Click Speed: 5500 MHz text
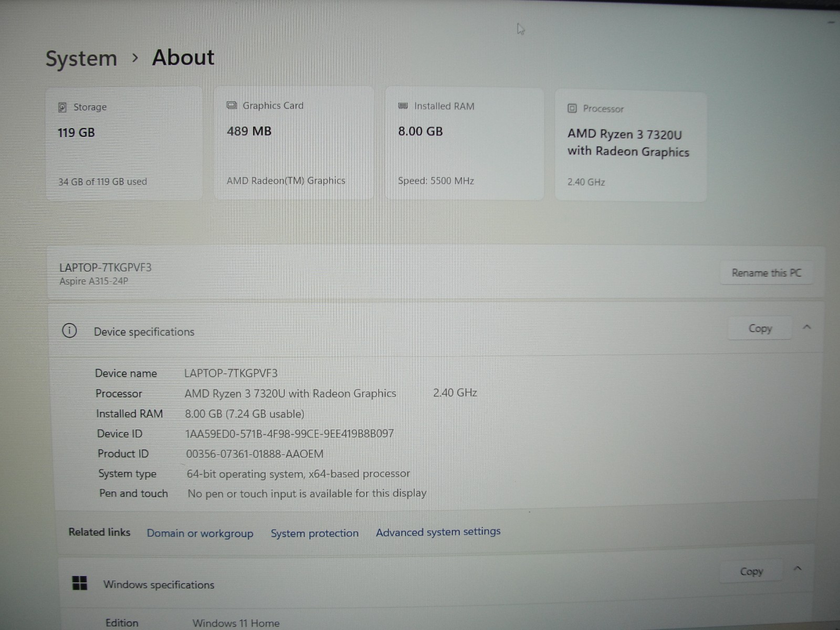The height and width of the screenshot is (630, 840). pos(436,181)
